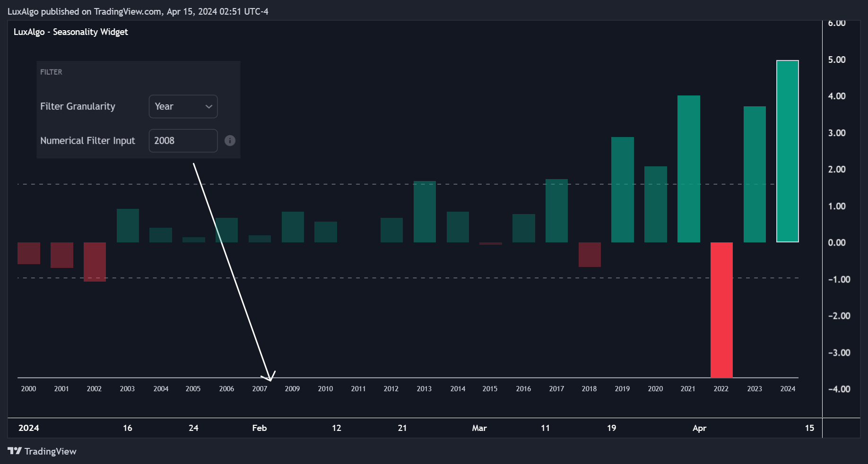Click the 2009 year label
Screen dimensions: 868x464
[292, 388]
